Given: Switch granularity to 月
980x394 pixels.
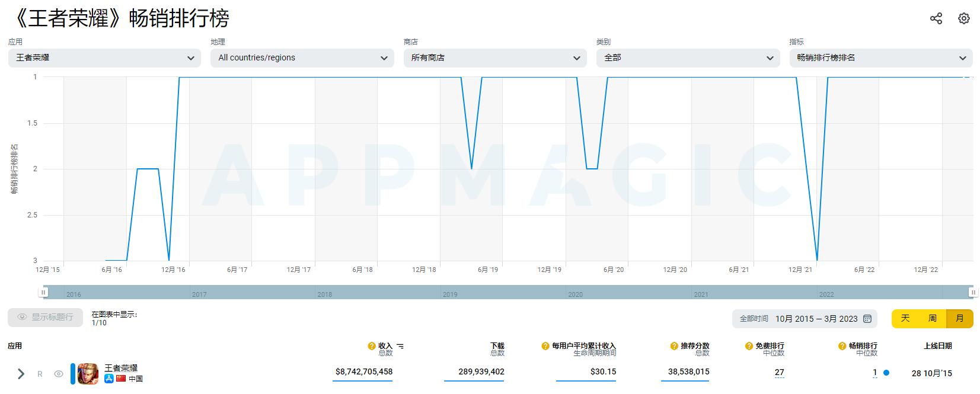Looking at the screenshot, I should (x=960, y=319).
